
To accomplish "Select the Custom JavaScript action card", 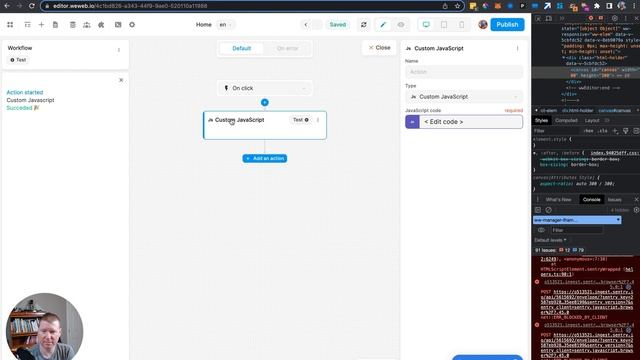I will (x=265, y=125).
